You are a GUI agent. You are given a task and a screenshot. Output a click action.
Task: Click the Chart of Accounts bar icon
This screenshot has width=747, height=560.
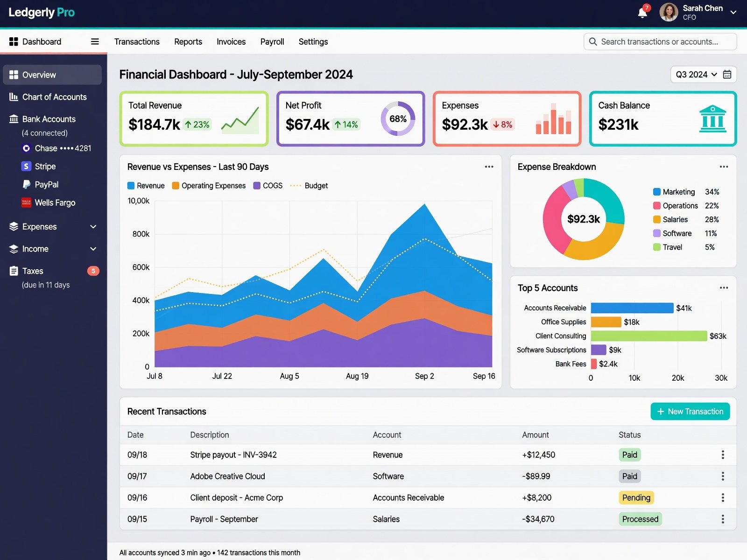coord(14,97)
